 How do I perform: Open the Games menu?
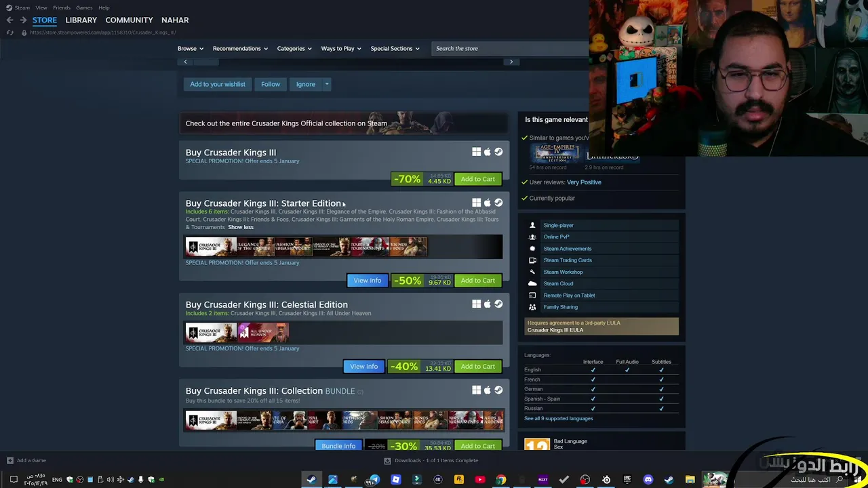click(x=84, y=7)
